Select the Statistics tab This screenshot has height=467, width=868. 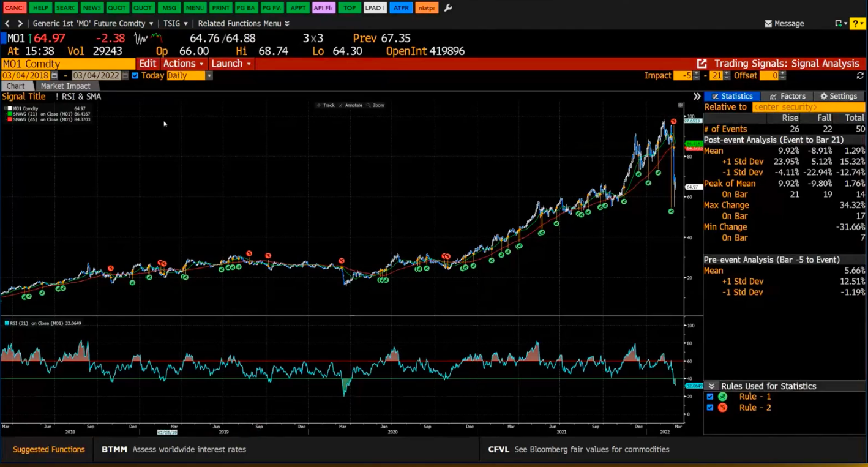click(x=732, y=96)
